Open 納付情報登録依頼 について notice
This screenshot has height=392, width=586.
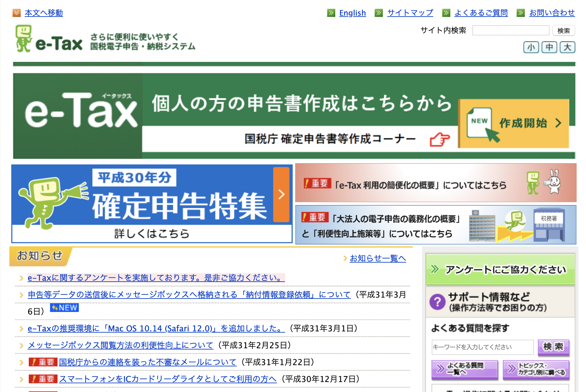tap(189, 294)
